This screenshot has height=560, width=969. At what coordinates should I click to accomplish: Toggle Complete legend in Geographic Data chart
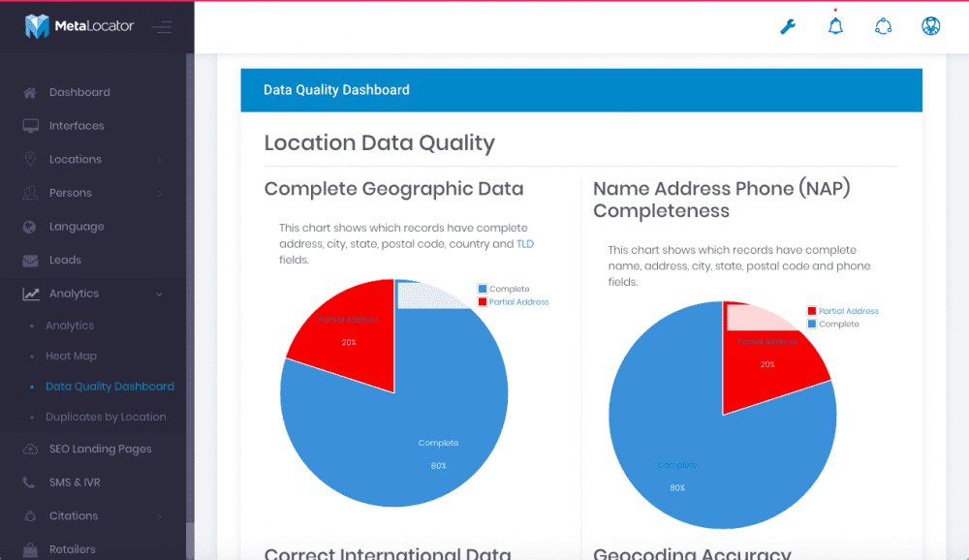pyautogui.click(x=504, y=289)
